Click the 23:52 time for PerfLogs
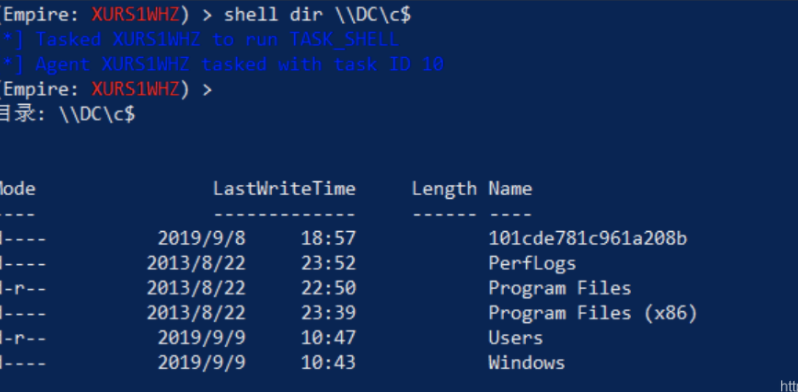798x392 pixels. 328,264
